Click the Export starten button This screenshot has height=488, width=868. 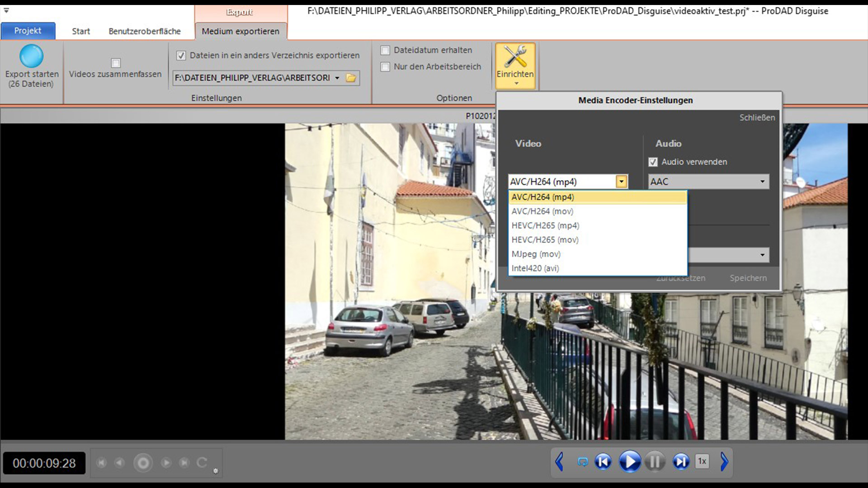(32, 65)
